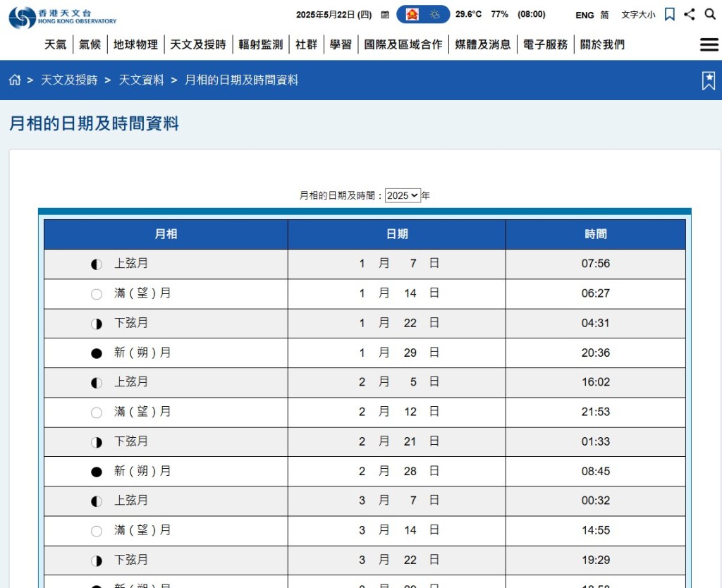Select the time 08:45 cell
722x588 pixels.
tap(595, 472)
